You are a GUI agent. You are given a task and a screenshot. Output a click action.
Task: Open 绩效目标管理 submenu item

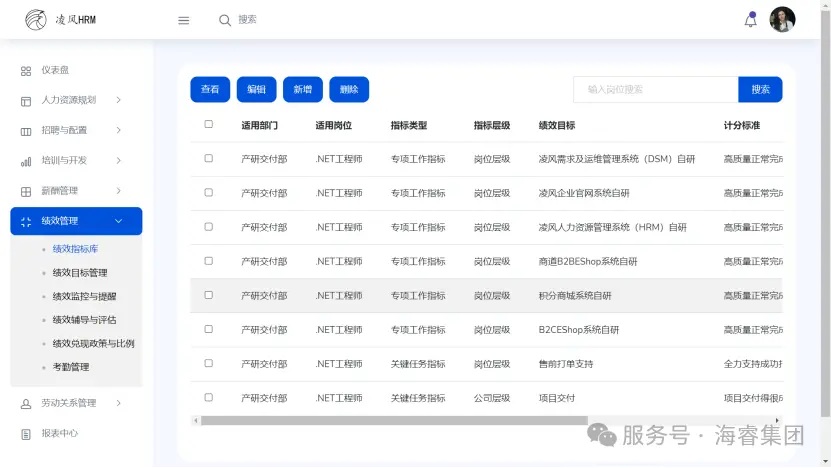coord(80,273)
